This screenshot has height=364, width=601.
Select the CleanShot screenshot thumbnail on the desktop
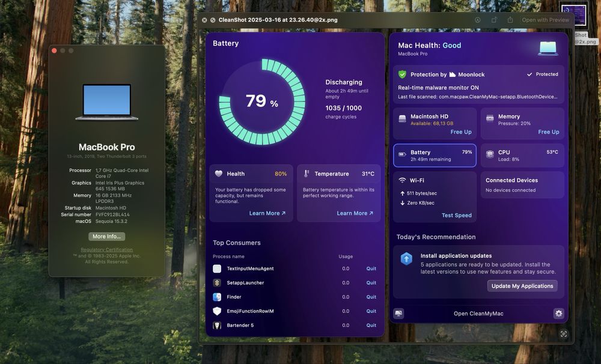[x=574, y=16]
